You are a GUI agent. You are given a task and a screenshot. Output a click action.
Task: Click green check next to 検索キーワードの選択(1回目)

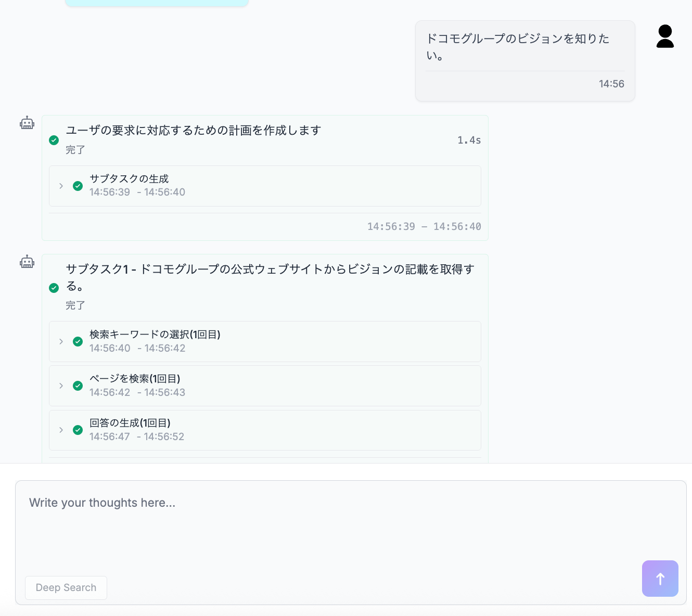(78, 341)
